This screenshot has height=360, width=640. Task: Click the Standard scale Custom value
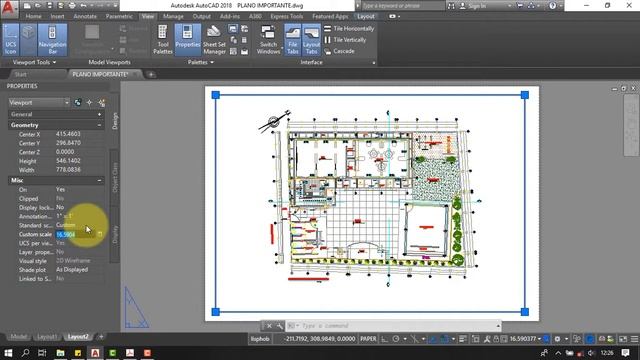pos(65,225)
